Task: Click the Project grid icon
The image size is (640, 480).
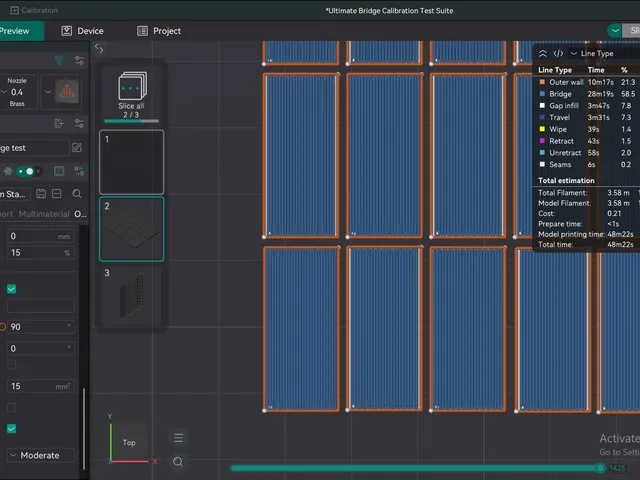Action: (x=142, y=31)
